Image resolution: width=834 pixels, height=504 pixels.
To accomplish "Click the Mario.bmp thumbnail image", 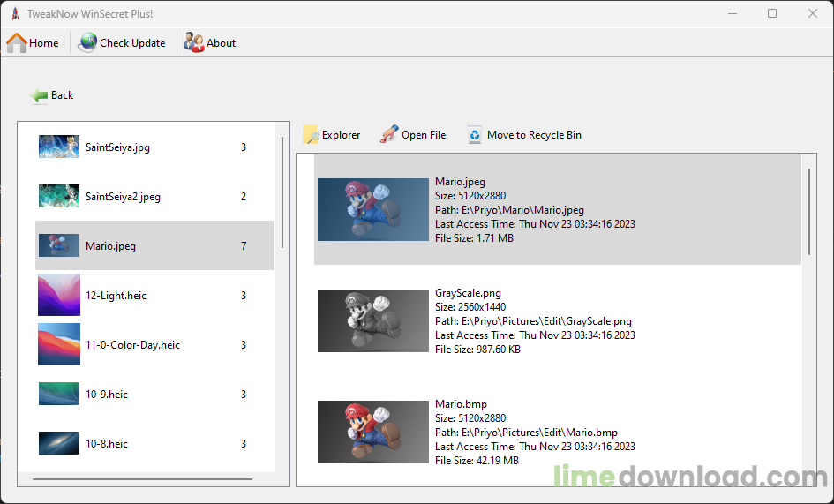I will tap(372, 433).
